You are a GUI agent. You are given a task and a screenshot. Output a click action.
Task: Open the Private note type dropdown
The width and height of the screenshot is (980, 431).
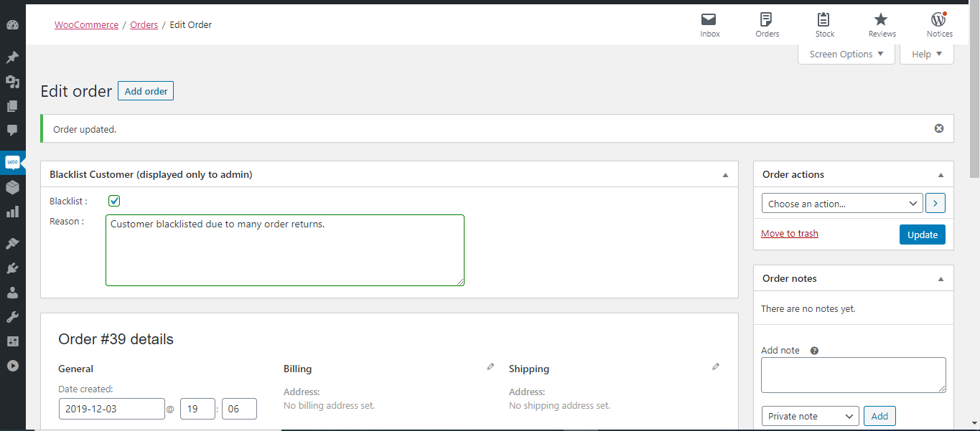pyautogui.click(x=810, y=416)
